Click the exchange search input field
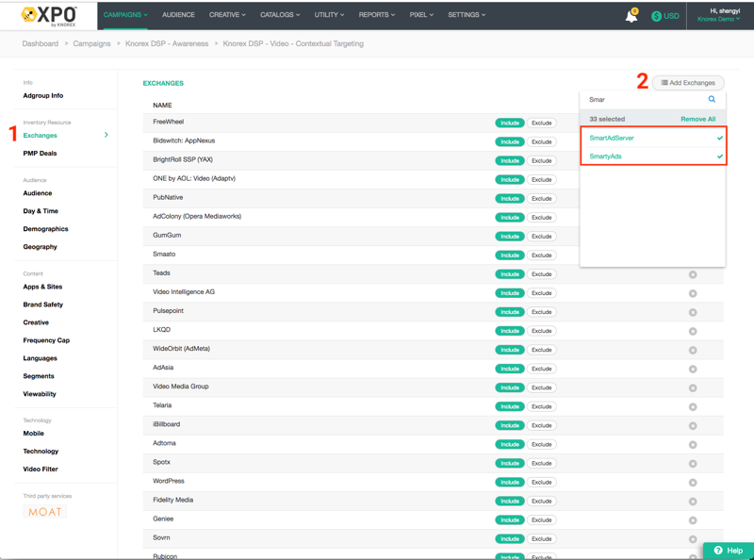The width and height of the screenshot is (754, 560). click(645, 99)
